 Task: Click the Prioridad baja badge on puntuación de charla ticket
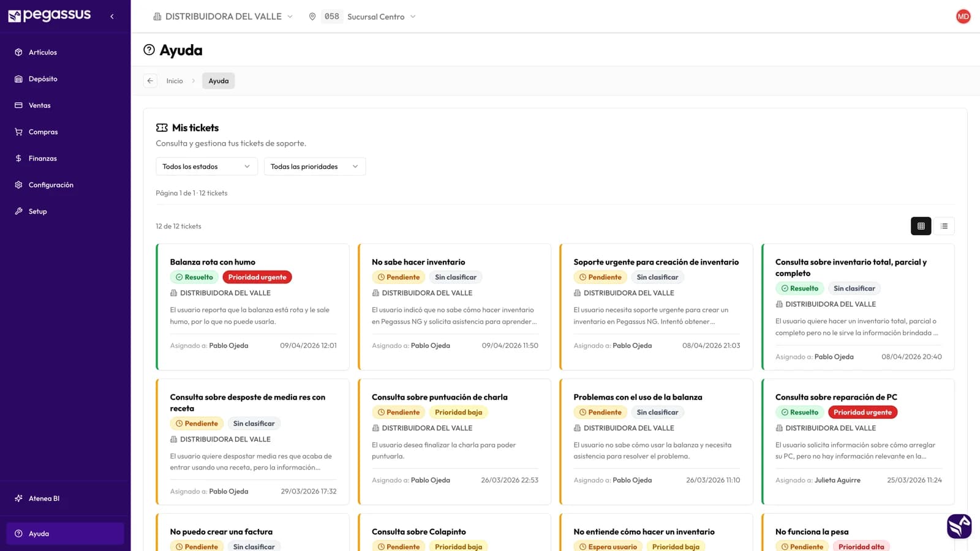[x=459, y=413]
